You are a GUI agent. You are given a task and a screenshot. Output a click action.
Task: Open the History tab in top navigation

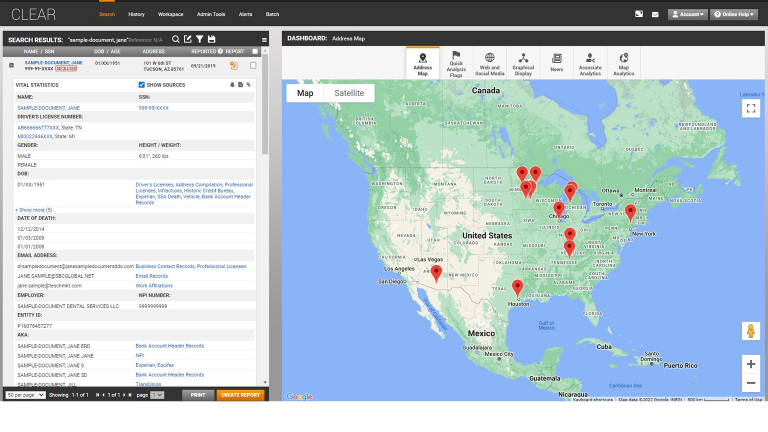[x=136, y=15]
